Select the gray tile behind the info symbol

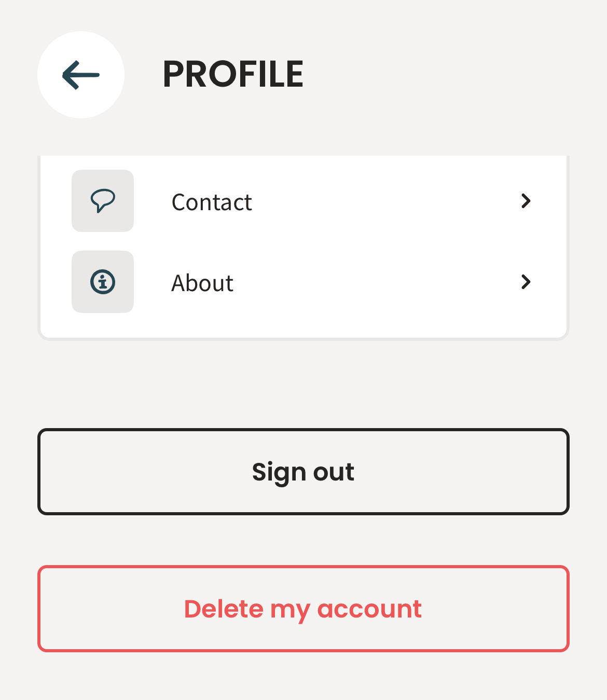click(x=103, y=282)
